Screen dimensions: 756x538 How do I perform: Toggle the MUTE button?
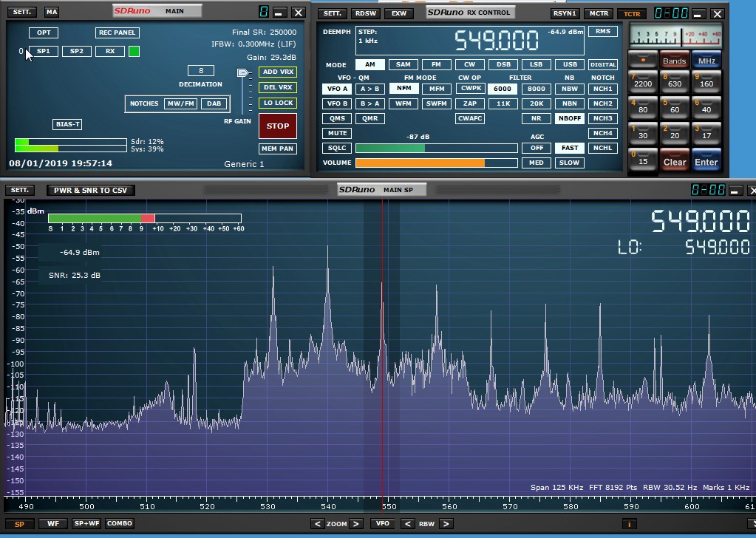pos(337,133)
